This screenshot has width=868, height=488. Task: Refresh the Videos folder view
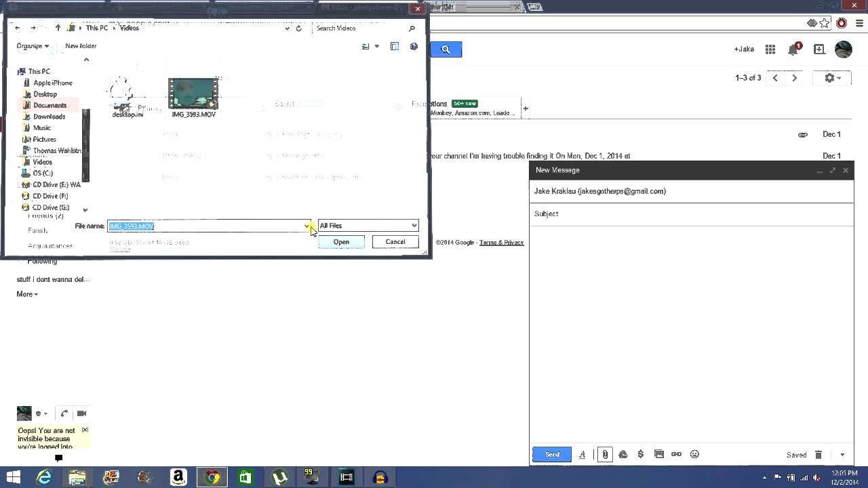(x=298, y=28)
